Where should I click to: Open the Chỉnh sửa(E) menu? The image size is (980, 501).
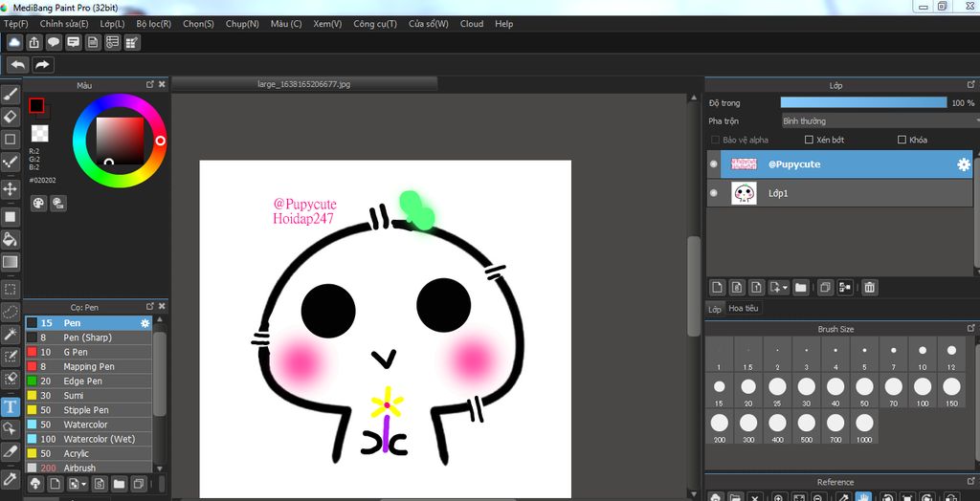tap(64, 24)
